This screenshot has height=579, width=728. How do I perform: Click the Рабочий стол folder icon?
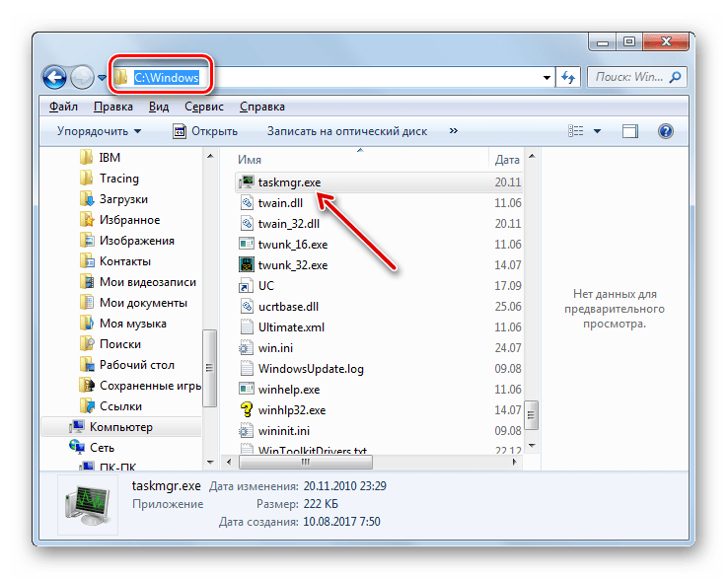[87, 365]
